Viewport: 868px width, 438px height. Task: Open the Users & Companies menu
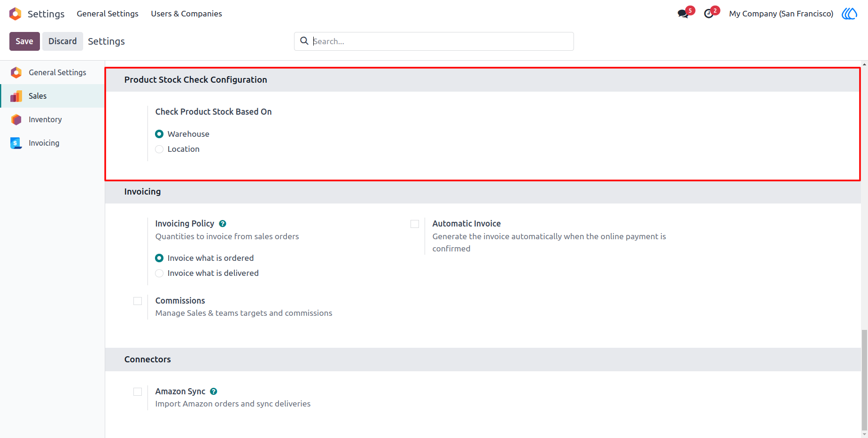tap(186, 14)
